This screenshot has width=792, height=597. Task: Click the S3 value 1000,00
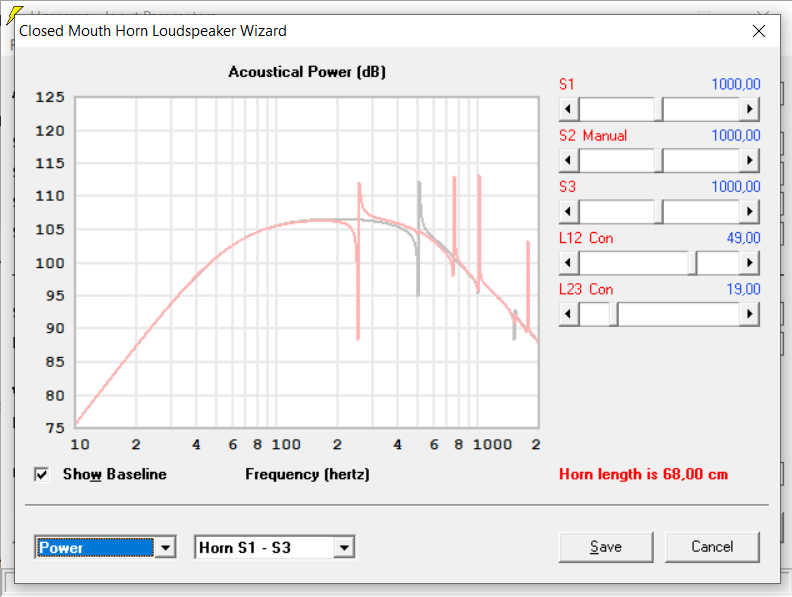736,187
